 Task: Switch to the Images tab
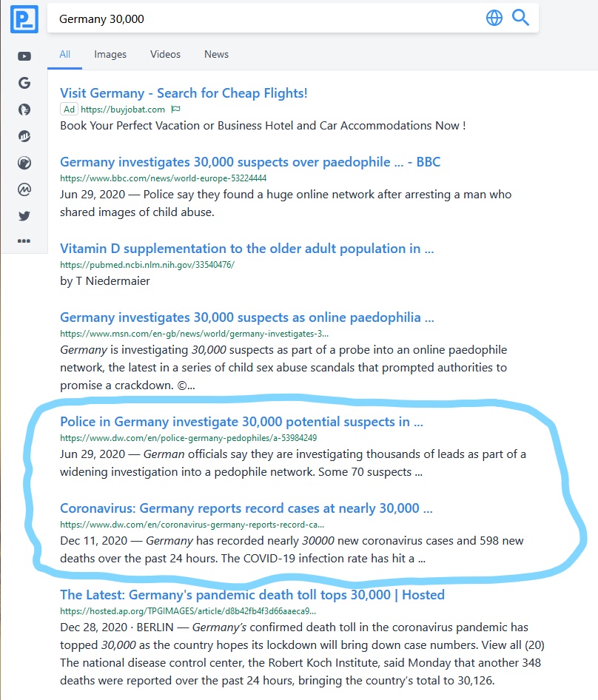click(110, 54)
